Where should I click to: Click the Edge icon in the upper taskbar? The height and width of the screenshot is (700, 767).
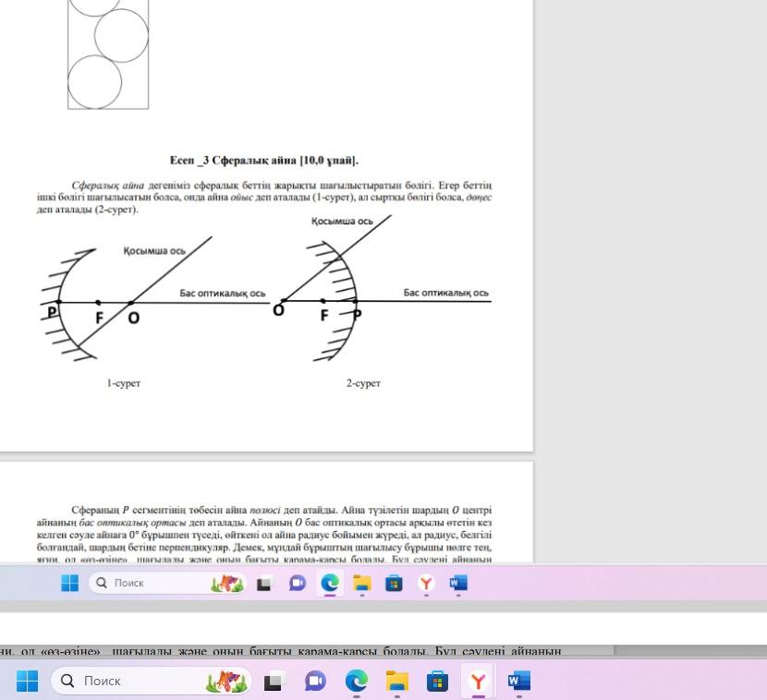[x=330, y=583]
